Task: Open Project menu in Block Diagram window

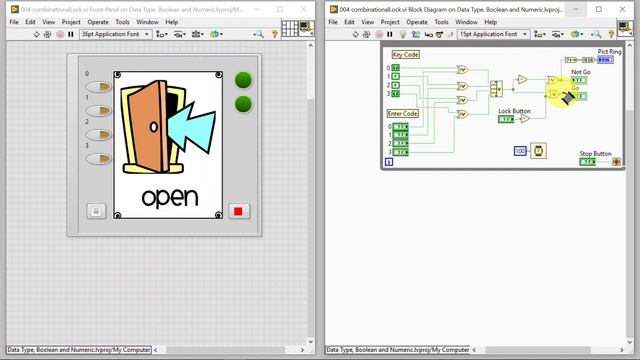Action: tap(390, 22)
